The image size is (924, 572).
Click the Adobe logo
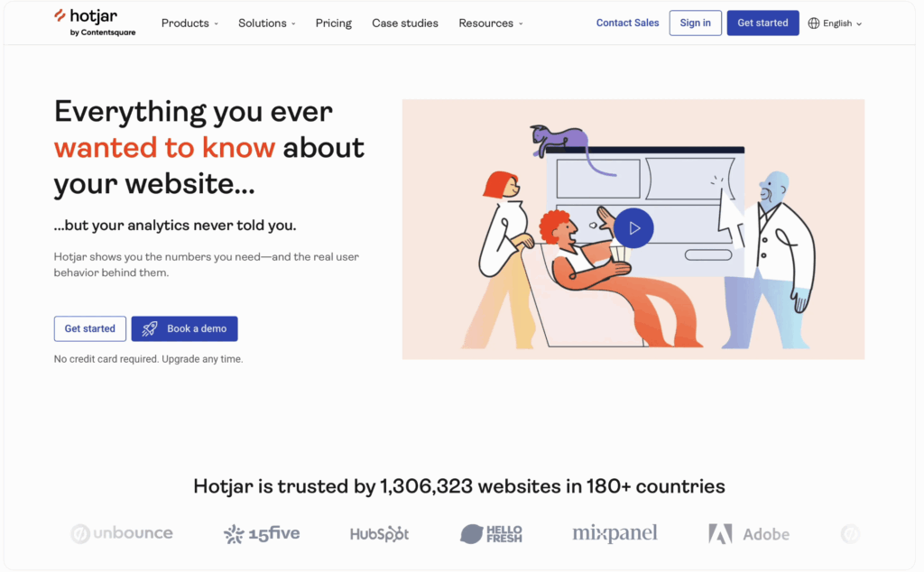750,533
